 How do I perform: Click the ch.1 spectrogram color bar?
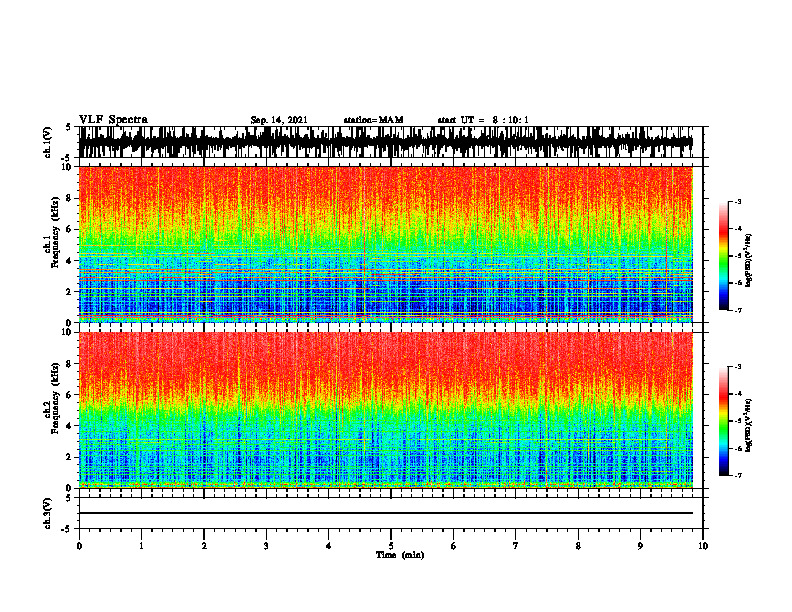(723, 256)
